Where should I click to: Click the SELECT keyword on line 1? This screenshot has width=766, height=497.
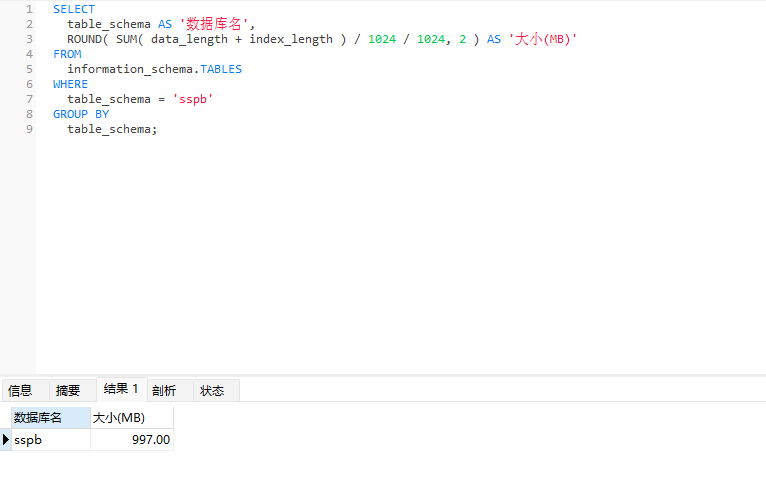(74, 9)
